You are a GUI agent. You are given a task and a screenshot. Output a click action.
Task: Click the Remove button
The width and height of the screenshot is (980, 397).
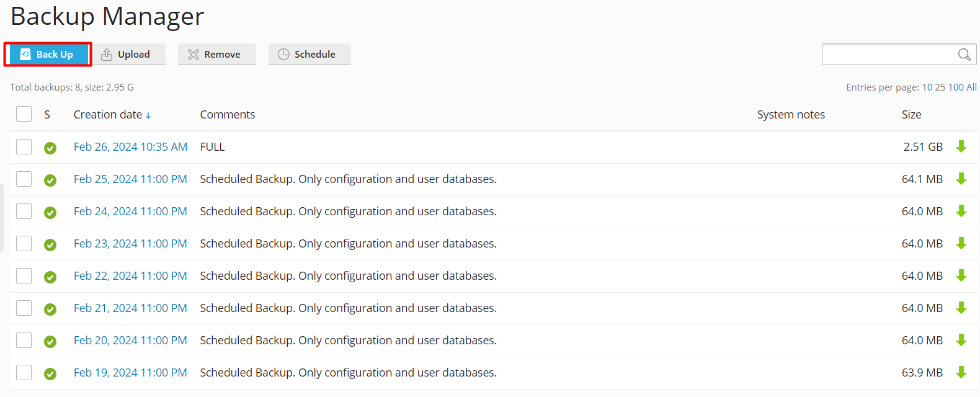pyautogui.click(x=216, y=55)
